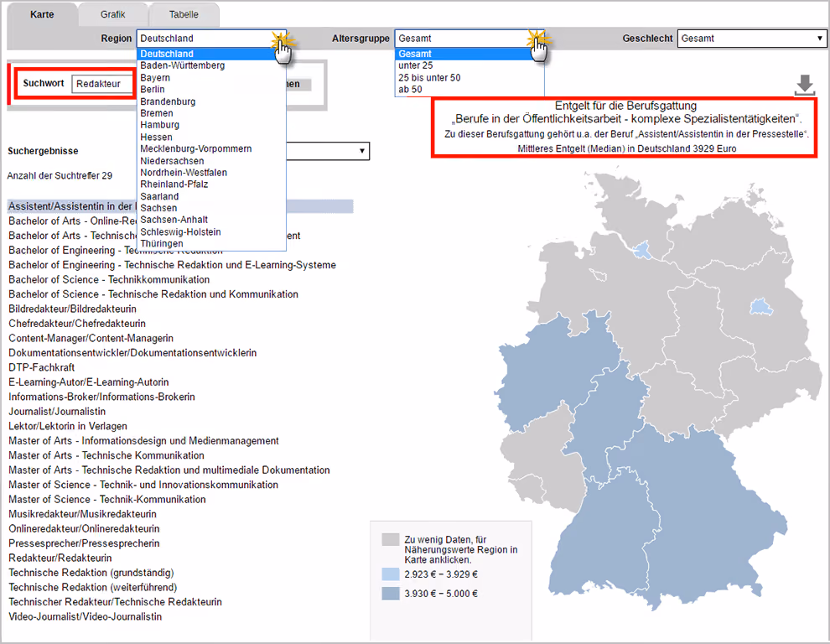Open Video-Journalist/Video-Journalistin result
830x644 pixels.
click(86, 616)
